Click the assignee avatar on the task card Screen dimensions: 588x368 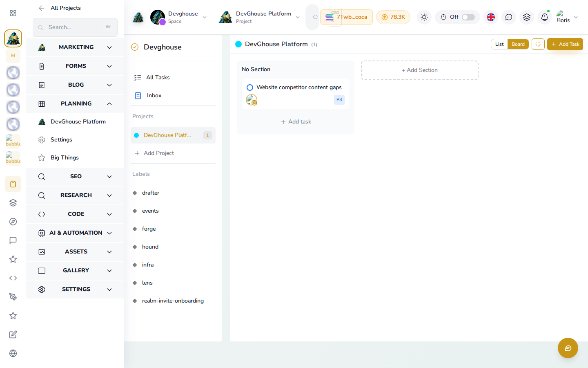tap(252, 100)
